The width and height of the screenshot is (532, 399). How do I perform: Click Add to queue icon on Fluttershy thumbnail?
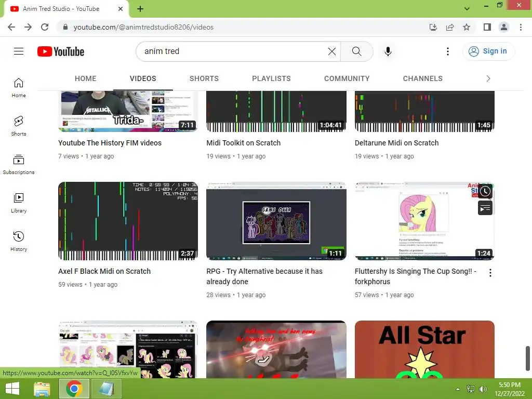click(x=485, y=208)
